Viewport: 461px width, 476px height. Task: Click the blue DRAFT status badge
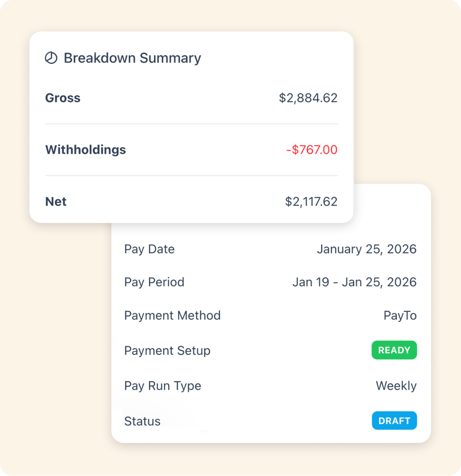pyautogui.click(x=394, y=421)
